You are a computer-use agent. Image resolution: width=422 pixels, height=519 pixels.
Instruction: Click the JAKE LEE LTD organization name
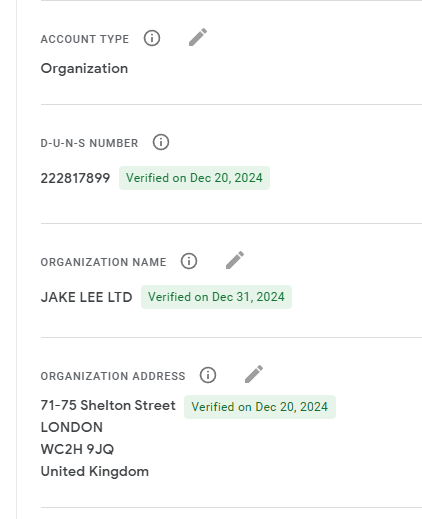(86, 297)
